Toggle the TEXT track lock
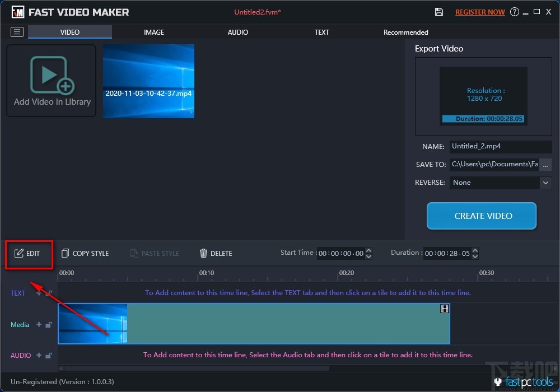 49,293
